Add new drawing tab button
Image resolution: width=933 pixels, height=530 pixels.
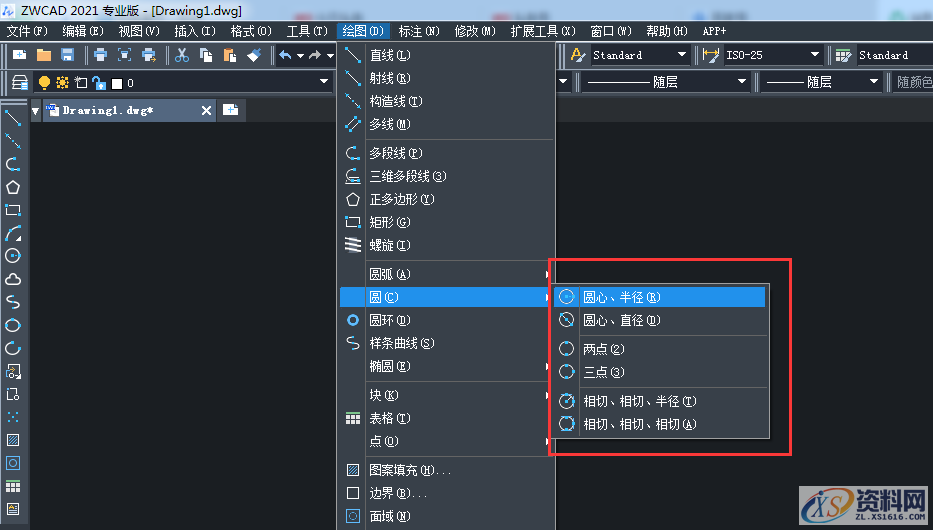click(230, 110)
